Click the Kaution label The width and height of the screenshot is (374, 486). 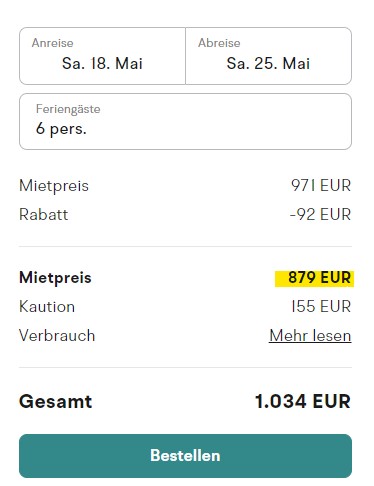click(47, 306)
